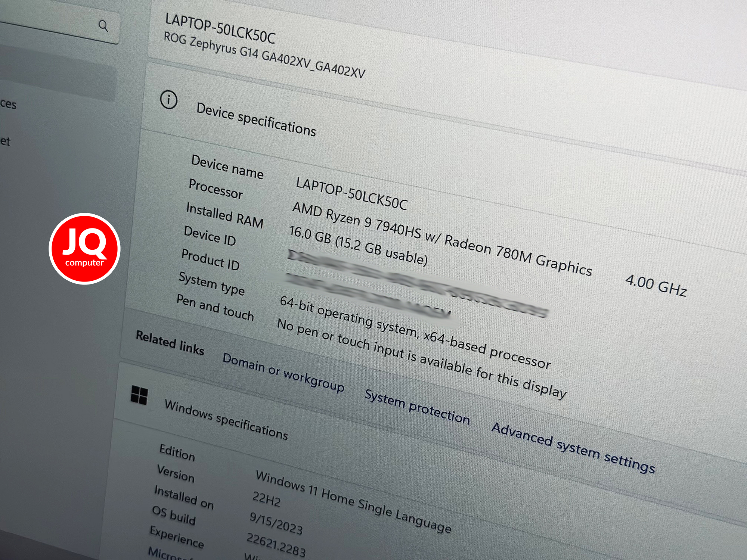This screenshot has width=747, height=560.
Task: Open Advanced system settings link
Action: pos(573,448)
